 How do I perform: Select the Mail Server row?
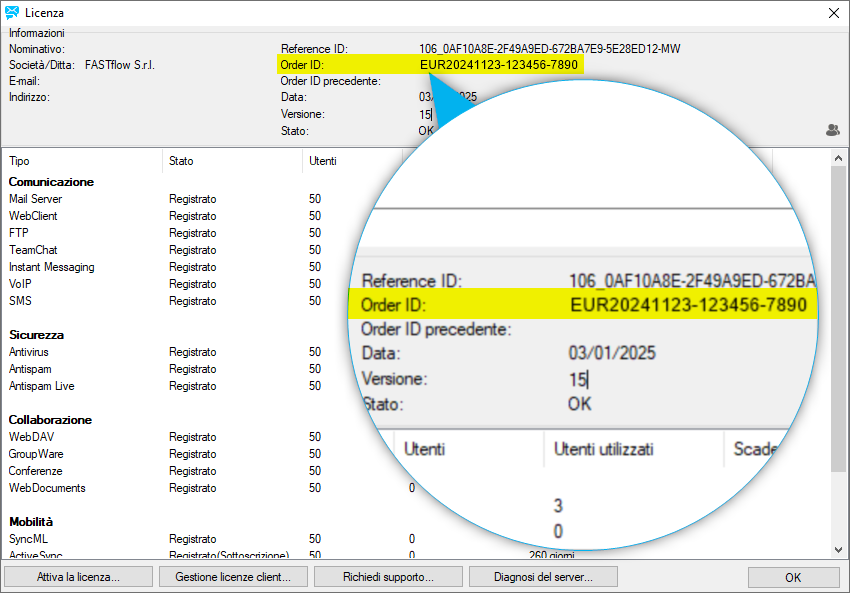click(x=36, y=199)
